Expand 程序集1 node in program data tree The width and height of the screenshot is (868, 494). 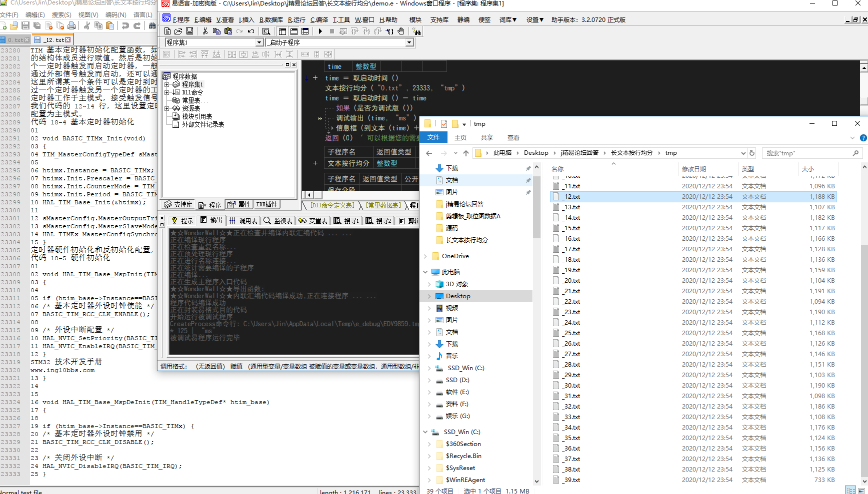(167, 84)
